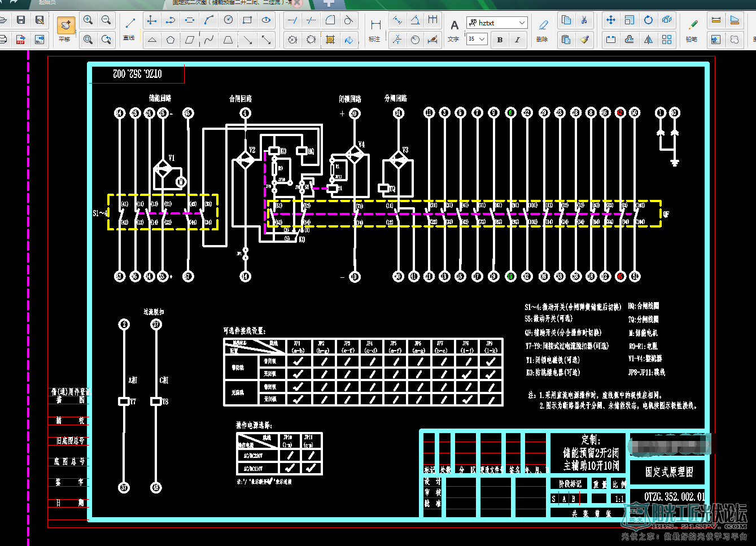
Task: Select the Rotate tool icon
Action: click(648, 20)
